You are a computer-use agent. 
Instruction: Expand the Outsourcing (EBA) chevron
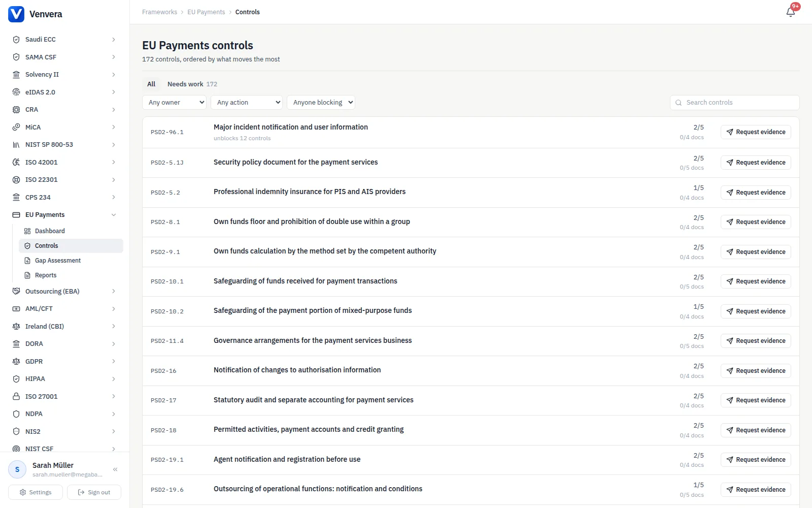pyautogui.click(x=114, y=292)
